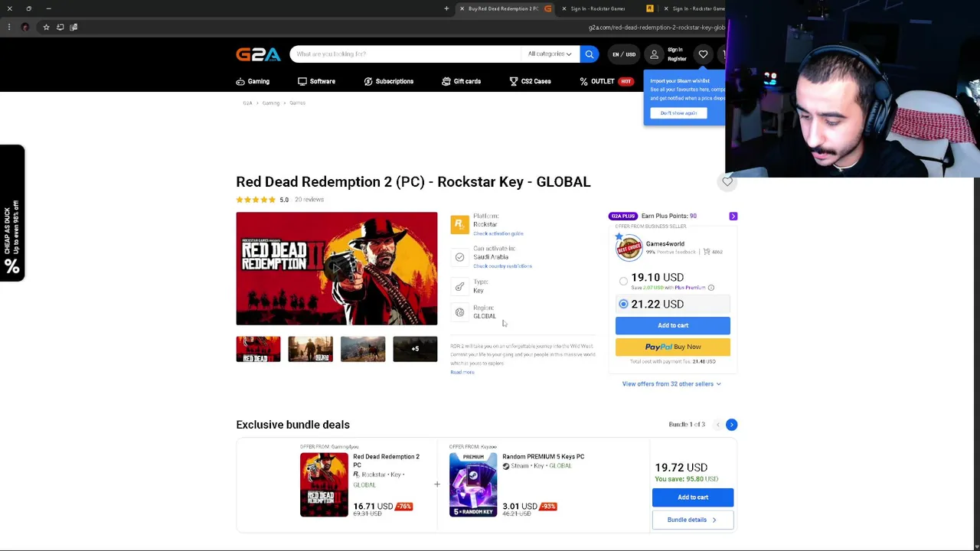The width and height of the screenshot is (980, 551).
Task: Select the 21.22 USD price option
Action: (623, 305)
